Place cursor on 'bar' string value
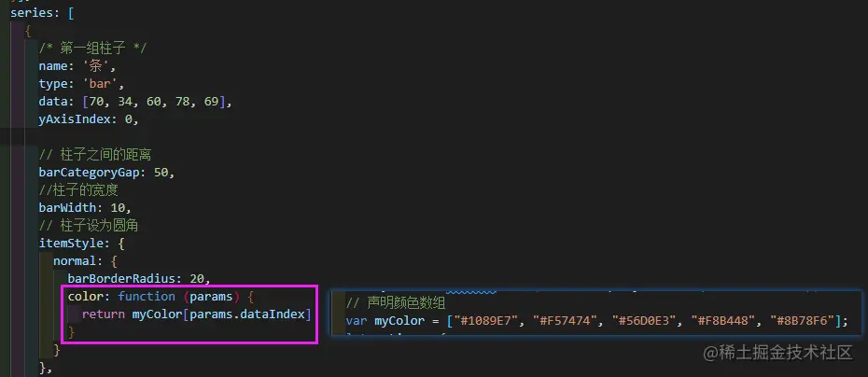The image size is (868, 377). point(100,84)
